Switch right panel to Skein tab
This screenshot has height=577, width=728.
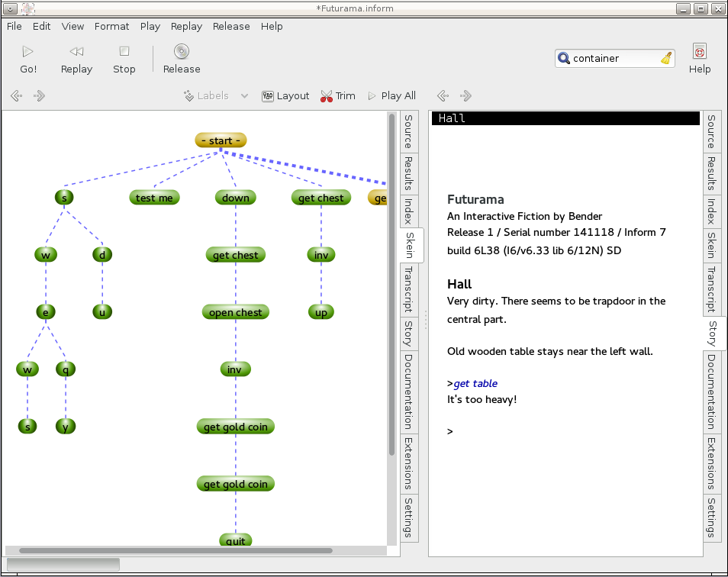tap(712, 245)
